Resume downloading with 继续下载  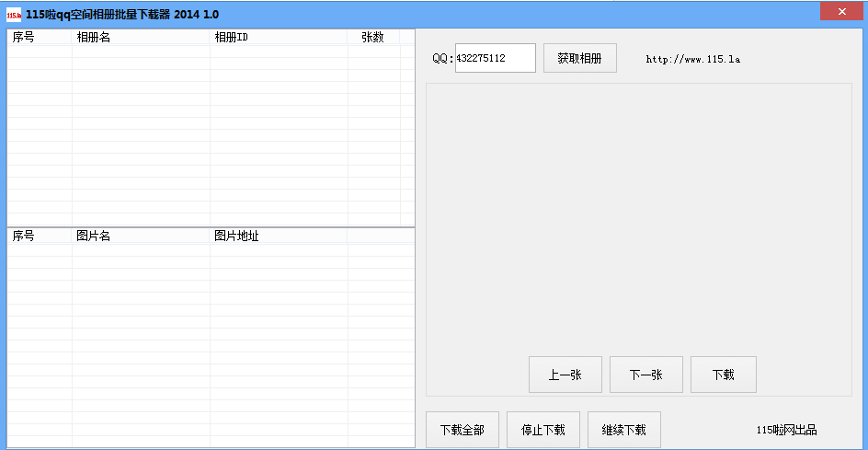(x=623, y=430)
